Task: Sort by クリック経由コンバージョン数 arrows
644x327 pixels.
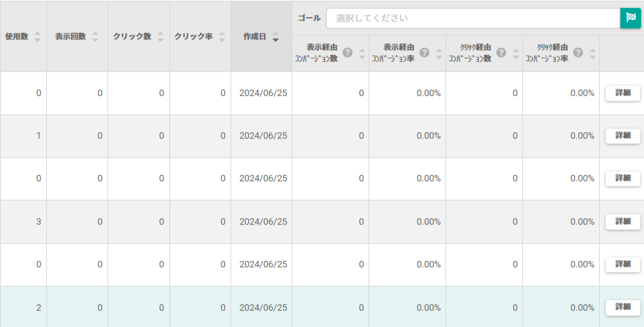Action: (x=516, y=53)
